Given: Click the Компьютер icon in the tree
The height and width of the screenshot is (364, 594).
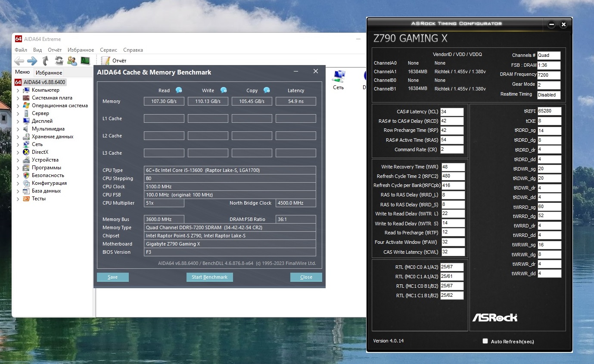Looking at the screenshot, I should (26, 90).
